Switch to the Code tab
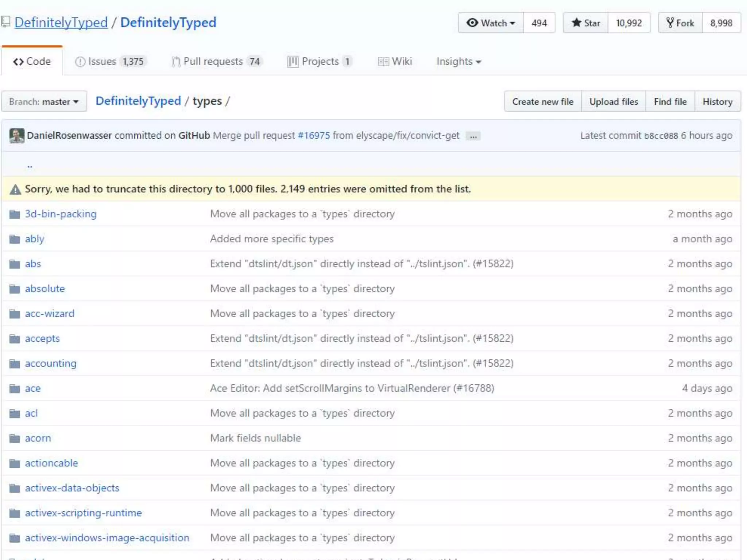The image size is (747, 560). (x=32, y=61)
